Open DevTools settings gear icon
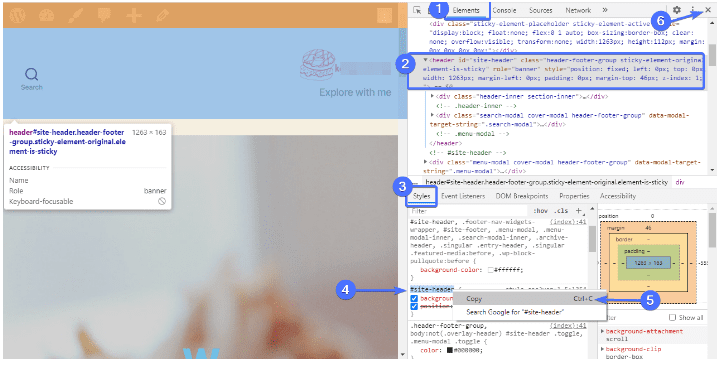720x366 pixels. (x=677, y=10)
